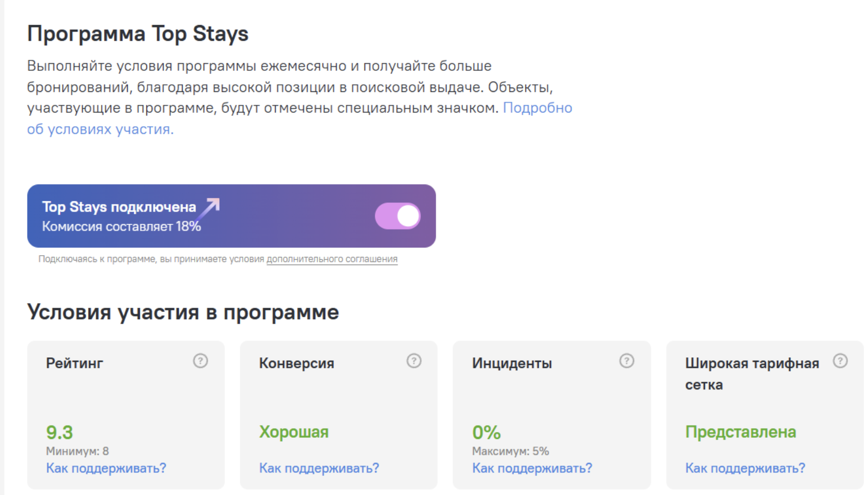
Task: Click the help icon on Рейтинг card
Action: click(200, 361)
